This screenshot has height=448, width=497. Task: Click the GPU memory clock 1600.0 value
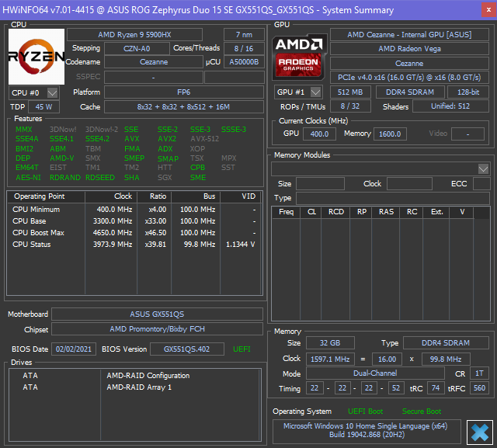[390, 134]
